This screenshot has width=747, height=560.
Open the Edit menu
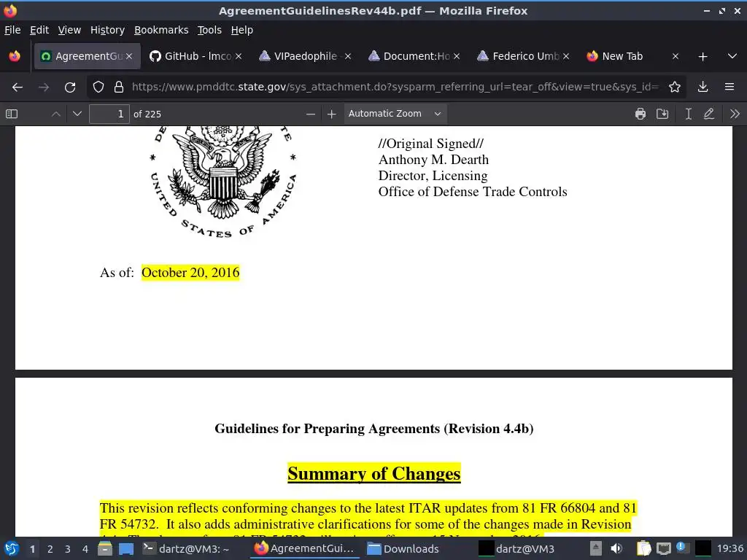pos(39,30)
